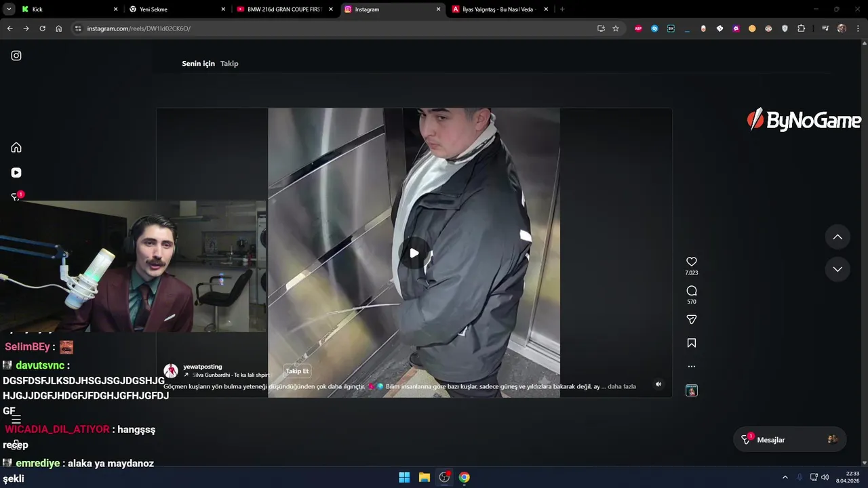Open the tab search dropdown arrow
The height and width of the screenshot is (488, 868).
(x=9, y=9)
